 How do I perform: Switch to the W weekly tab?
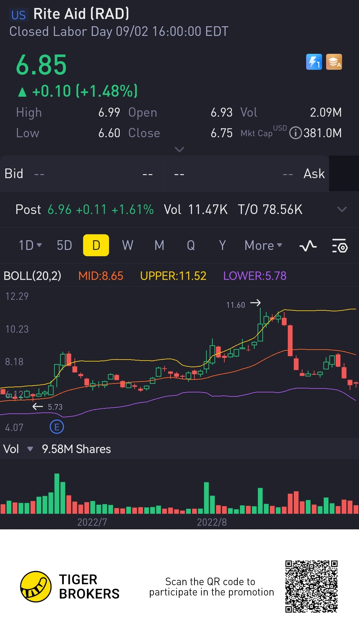(x=128, y=246)
